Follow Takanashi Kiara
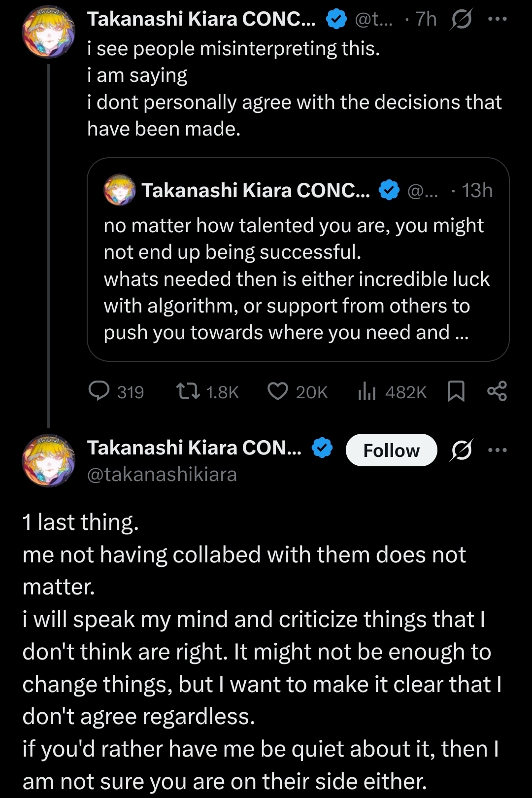Viewport: 532px width, 798px height. coord(391,450)
